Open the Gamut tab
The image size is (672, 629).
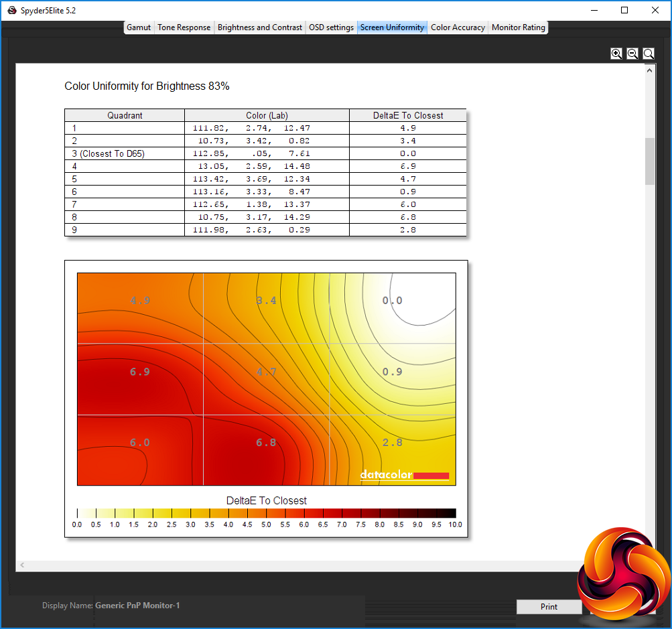139,27
